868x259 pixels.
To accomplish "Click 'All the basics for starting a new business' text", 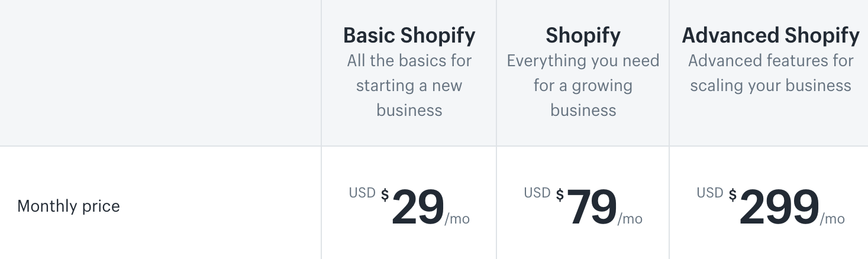I will [409, 85].
